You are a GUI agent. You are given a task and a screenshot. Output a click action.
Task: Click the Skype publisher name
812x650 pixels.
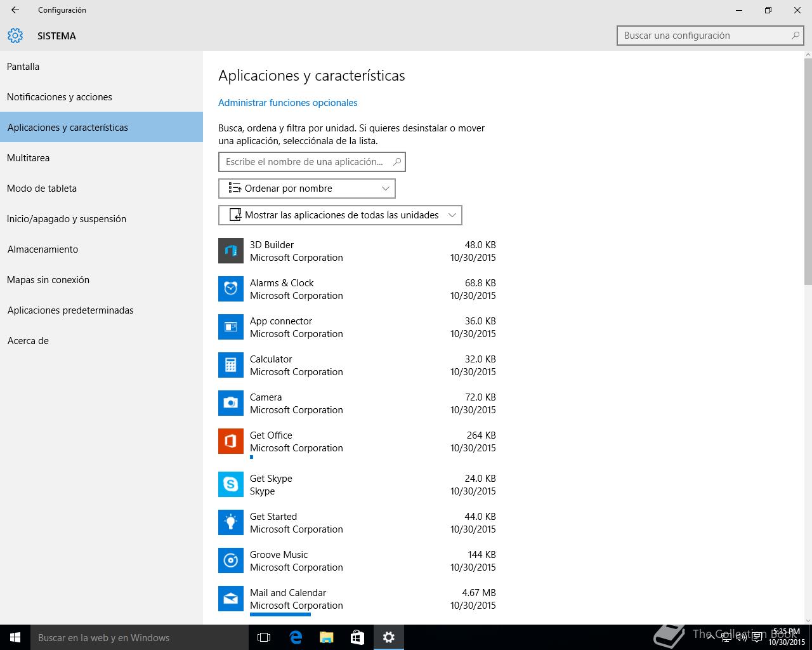[x=263, y=491]
